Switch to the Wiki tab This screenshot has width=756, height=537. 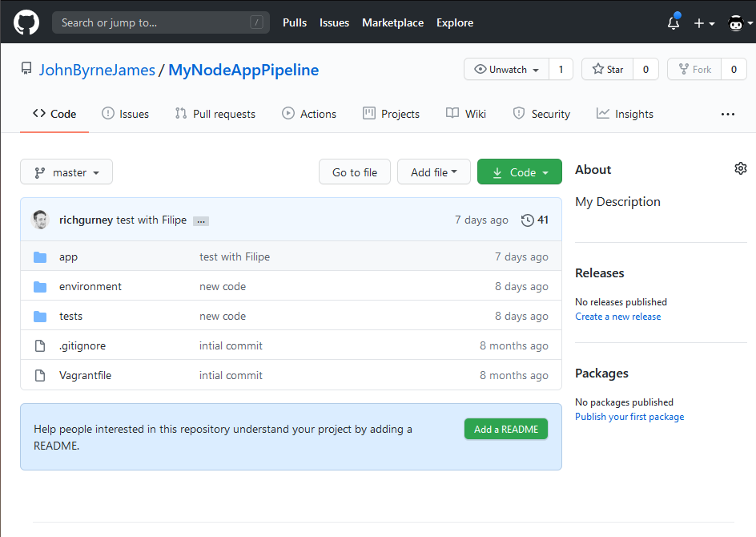click(466, 114)
